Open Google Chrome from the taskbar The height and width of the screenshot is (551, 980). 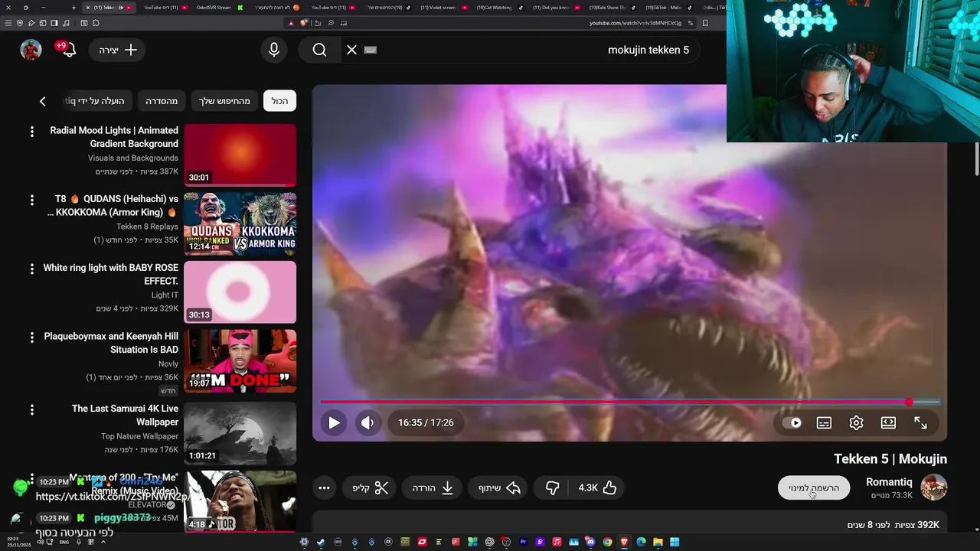click(607, 542)
